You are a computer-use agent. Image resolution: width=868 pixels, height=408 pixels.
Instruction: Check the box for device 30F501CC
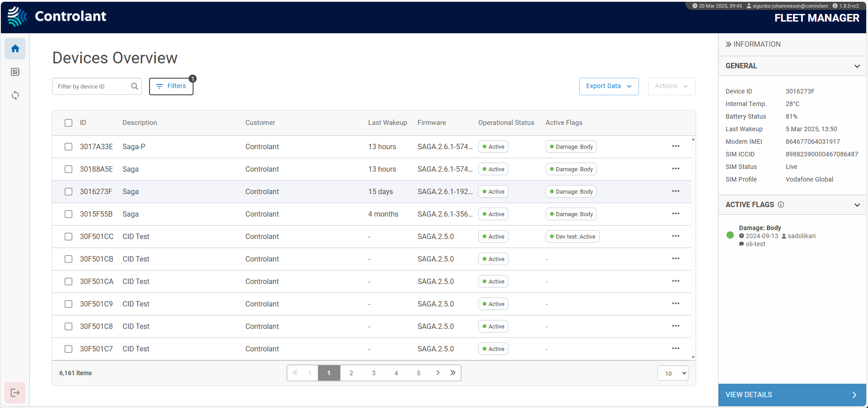pos(68,236)
